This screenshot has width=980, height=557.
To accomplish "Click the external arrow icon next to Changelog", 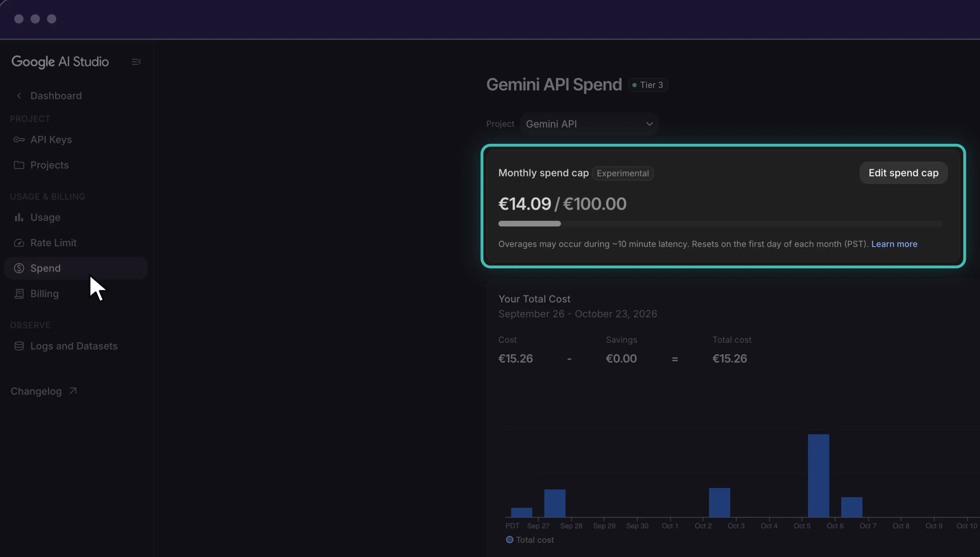I will coord(73,391).
